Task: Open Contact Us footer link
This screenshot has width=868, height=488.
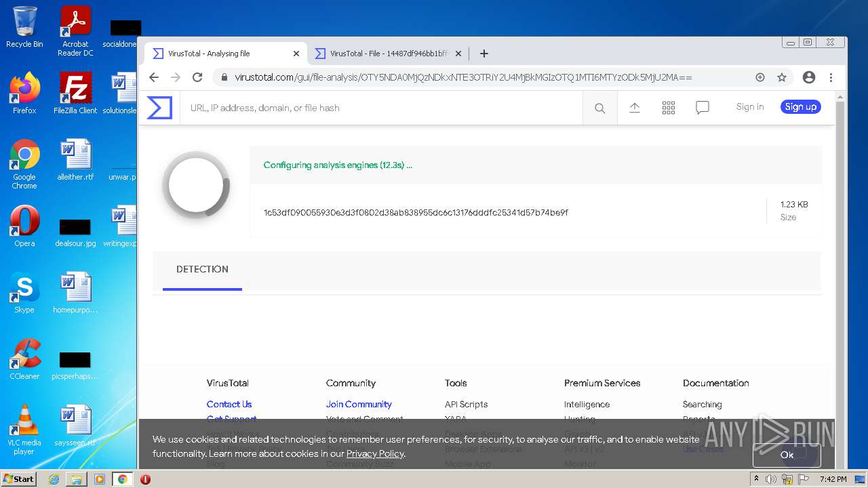Action: pos(229,404)
